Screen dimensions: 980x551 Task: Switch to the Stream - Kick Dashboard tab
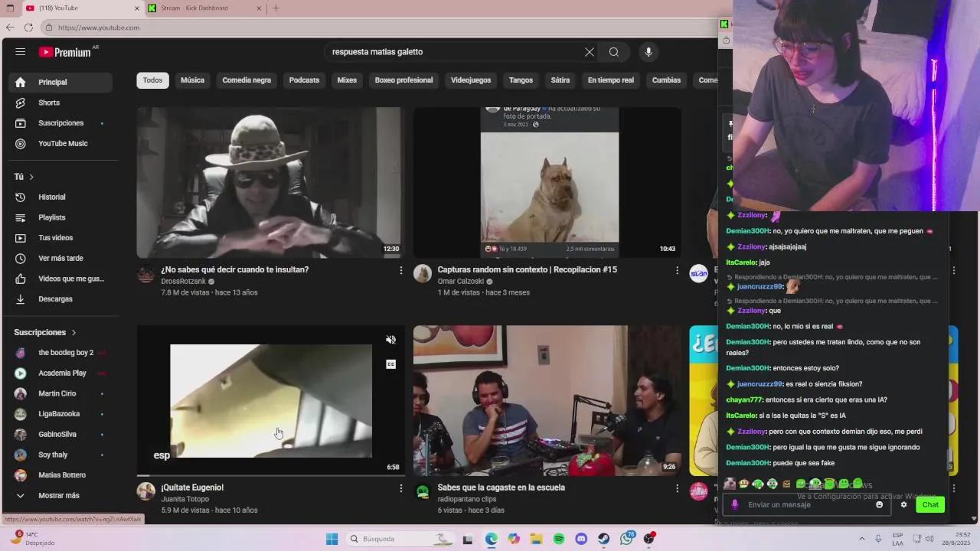pyautogui.click(x=204, y=8)
